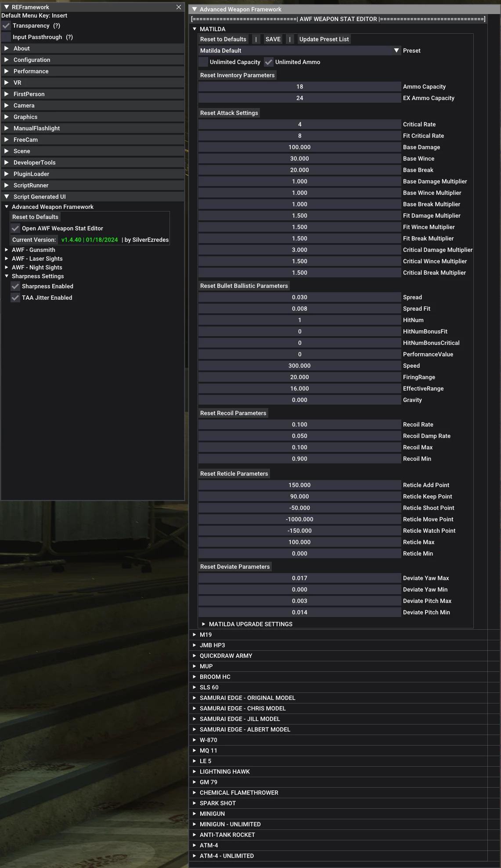Expand the ATM-4 - UNLIMITED section
The image size is (501, 868).
pos(195,856)
